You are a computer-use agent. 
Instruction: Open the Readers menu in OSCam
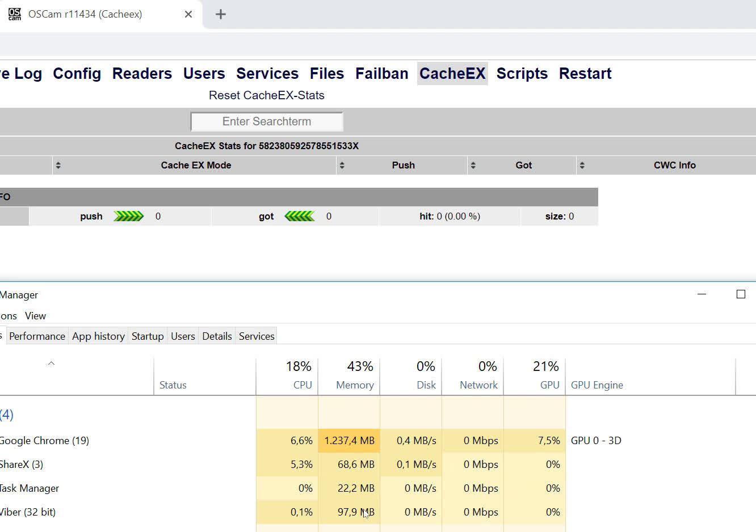[142, 74]
